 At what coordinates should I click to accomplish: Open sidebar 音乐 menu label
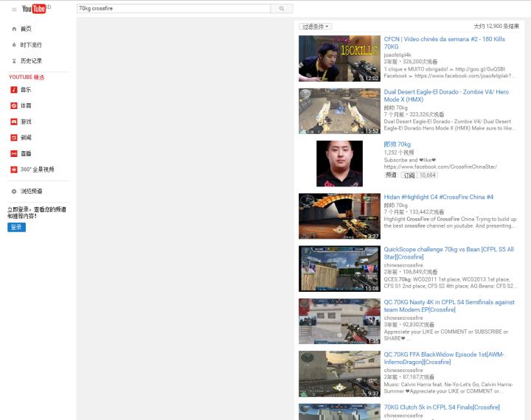tap(26, 90)
